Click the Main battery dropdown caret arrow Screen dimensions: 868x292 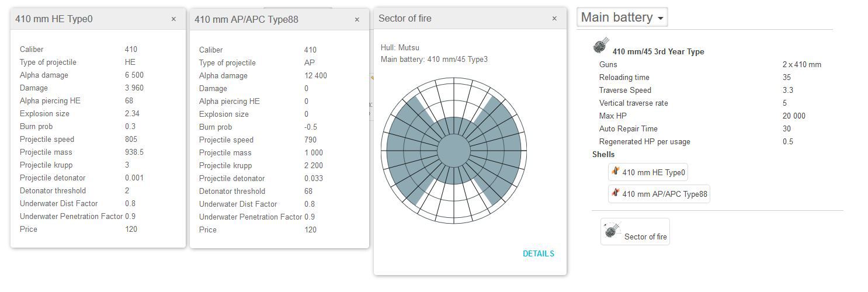660,19
